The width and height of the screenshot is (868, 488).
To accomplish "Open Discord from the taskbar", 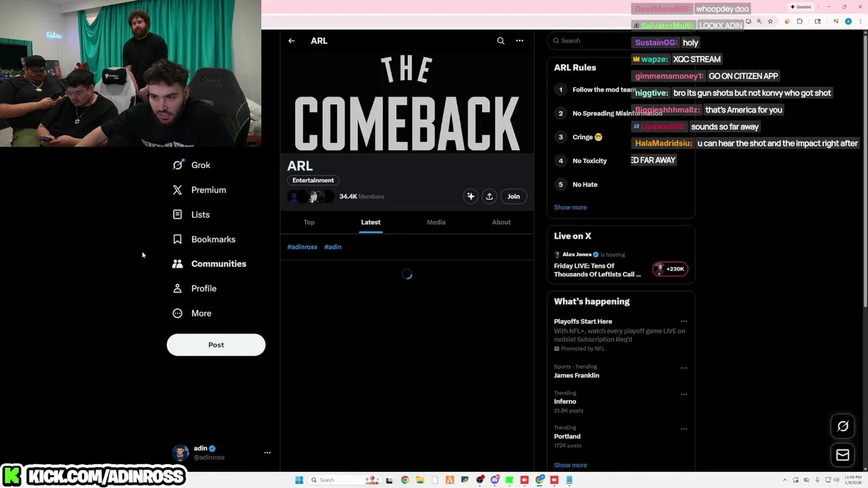I will (x=495, y=480).
